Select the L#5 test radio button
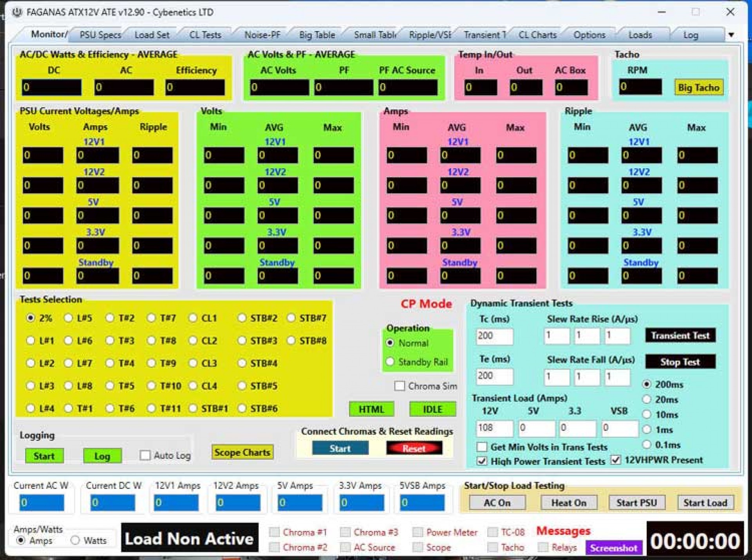752x560 pixels. coord(69,318)
